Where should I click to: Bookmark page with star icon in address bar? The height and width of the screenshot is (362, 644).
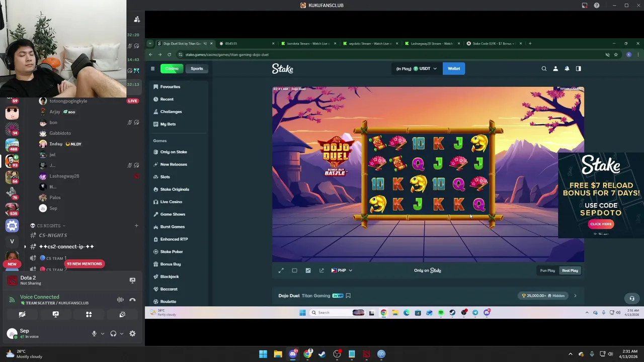click(x=616, y=54)
